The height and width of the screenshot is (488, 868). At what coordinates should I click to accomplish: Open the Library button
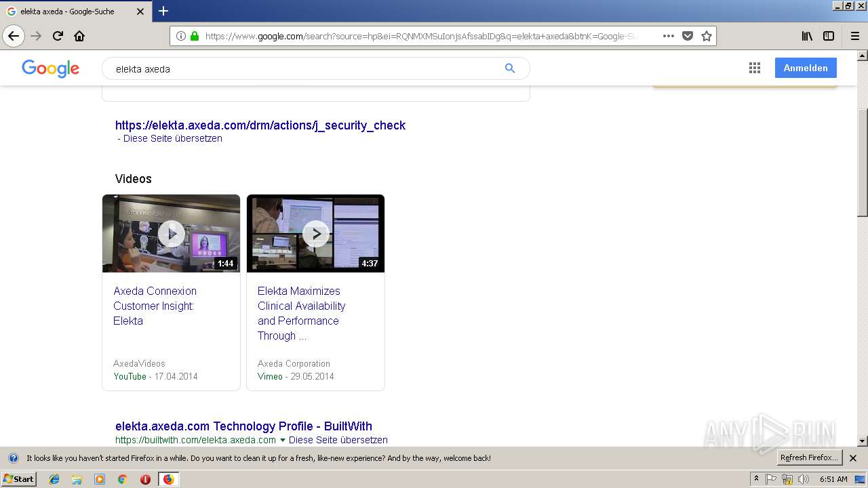click(807, 36)
